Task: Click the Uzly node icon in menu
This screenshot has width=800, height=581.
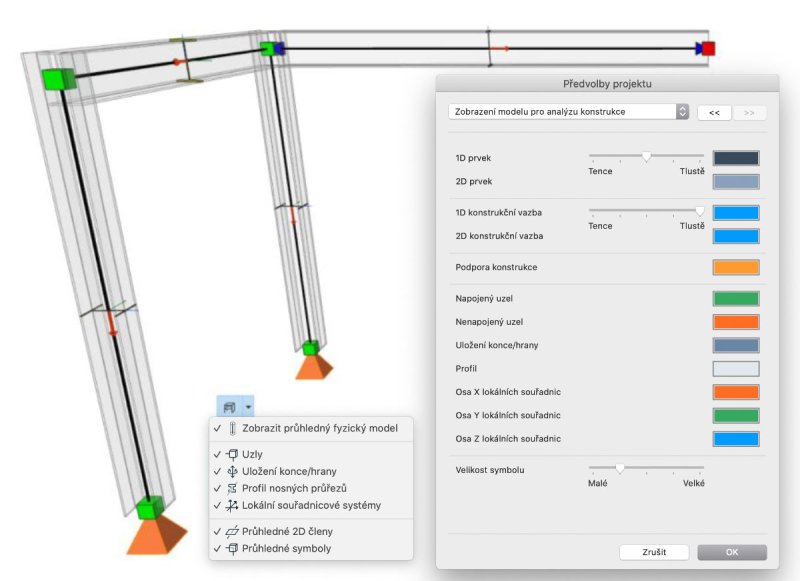Action: (232, 454)
